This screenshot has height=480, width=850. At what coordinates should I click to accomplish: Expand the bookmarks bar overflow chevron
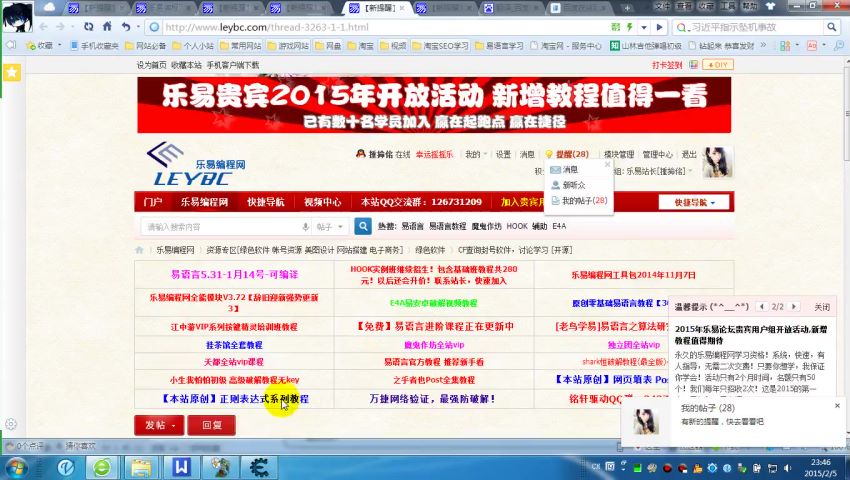(763, 46)
